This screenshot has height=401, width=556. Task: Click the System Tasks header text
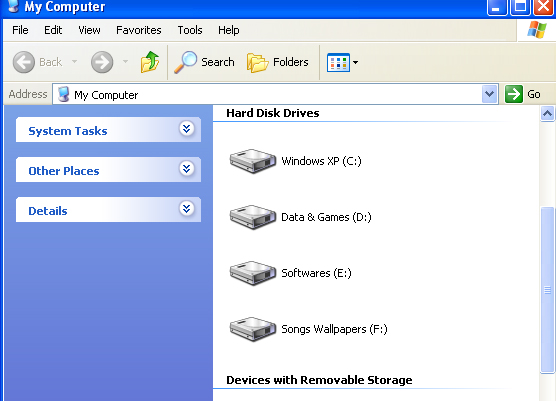click(x=68, y=131)
